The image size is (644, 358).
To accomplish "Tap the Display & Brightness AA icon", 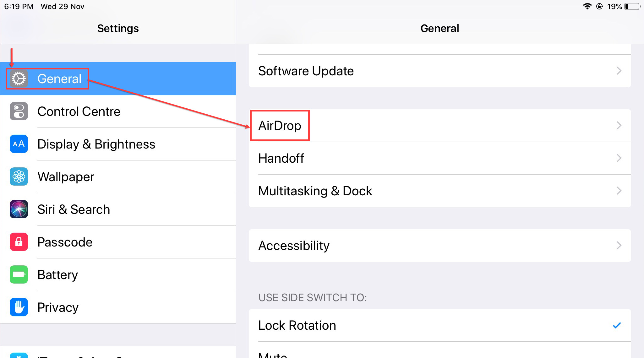I will tap(19, 144).
